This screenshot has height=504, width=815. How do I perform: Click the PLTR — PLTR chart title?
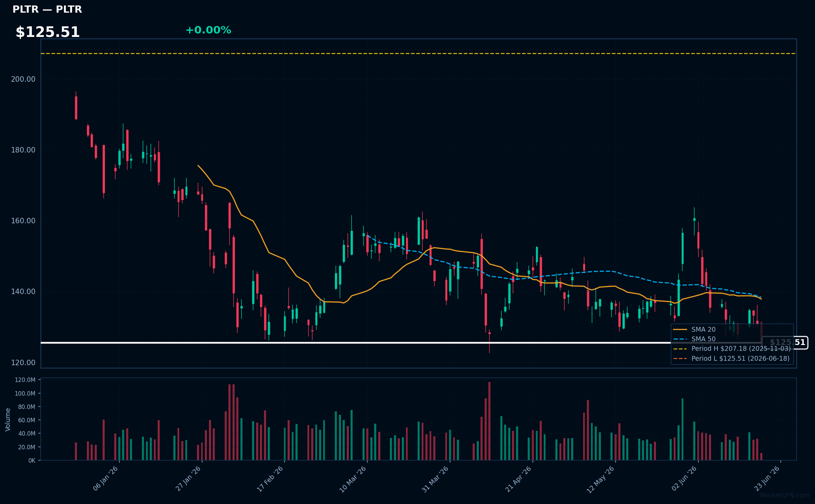pos(47,9)
